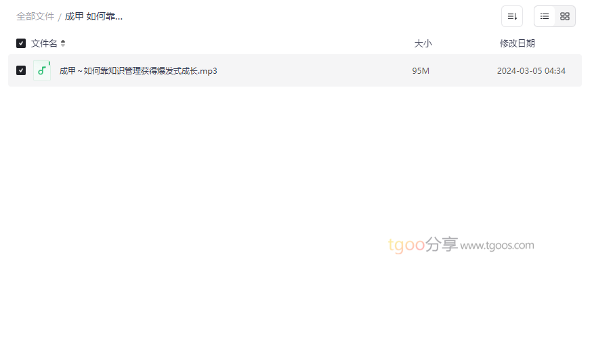Sort files by 文件名 column header
Screen dimensions: 592x364
[x=44, y=43]
